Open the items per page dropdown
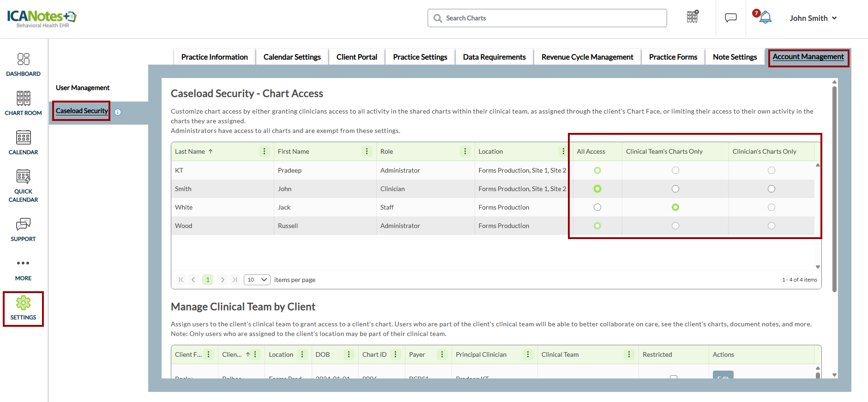868x402 pixels. 257,280
